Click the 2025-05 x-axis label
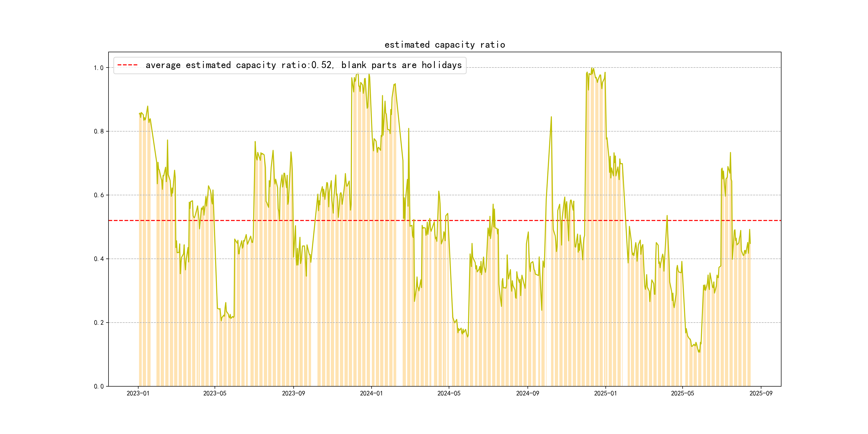 682,393
